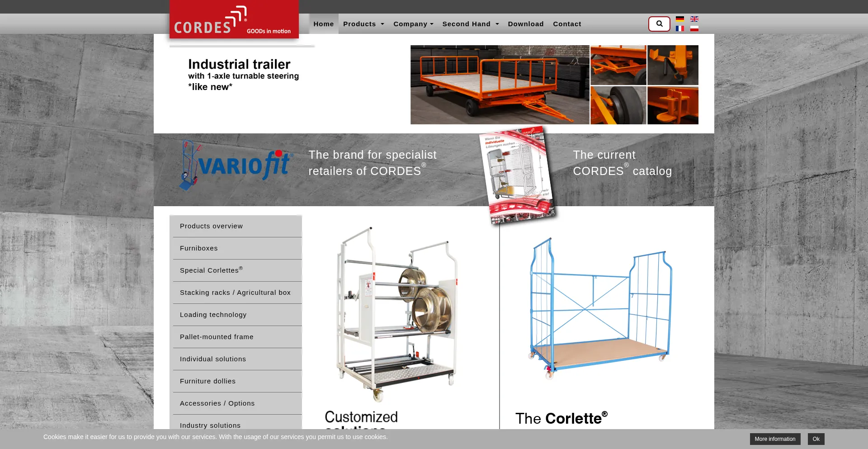The image size is (868, 449).
Task: Switch language using the German flag
Action: tap(680, 19)
